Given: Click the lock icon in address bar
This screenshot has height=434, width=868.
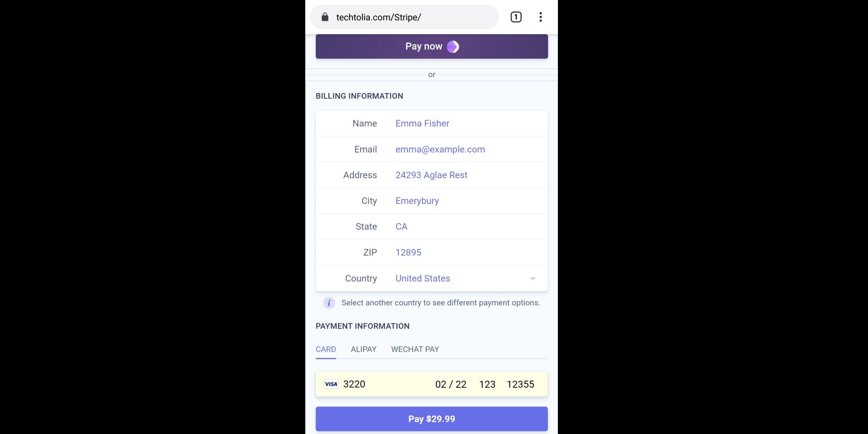Looking at the screenshot, I should pyautogui.click(x=325, y=17).
